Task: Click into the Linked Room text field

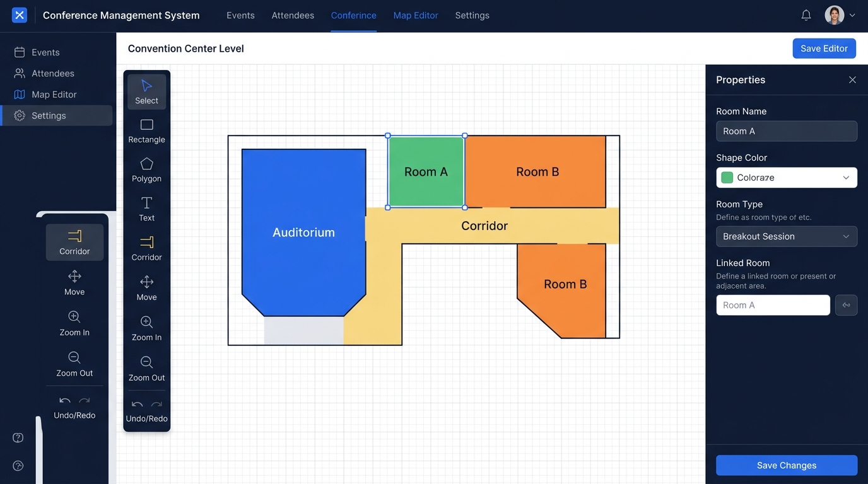Action: pyautogui.click(x=773, y=305)
